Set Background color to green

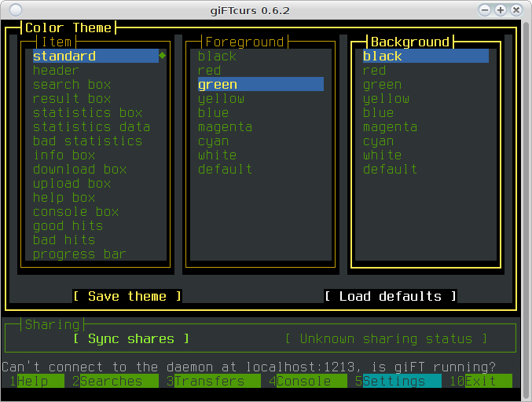(x=383, y=84)
